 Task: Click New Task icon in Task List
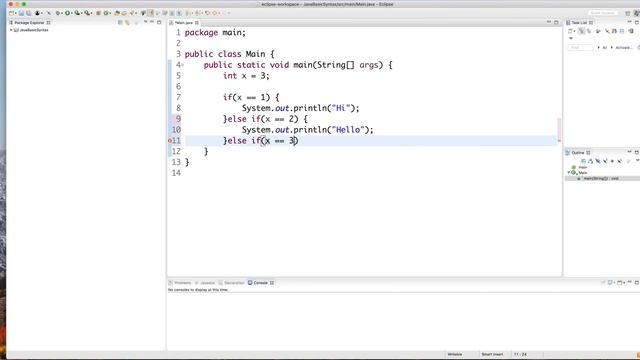(x=570, y=31)
